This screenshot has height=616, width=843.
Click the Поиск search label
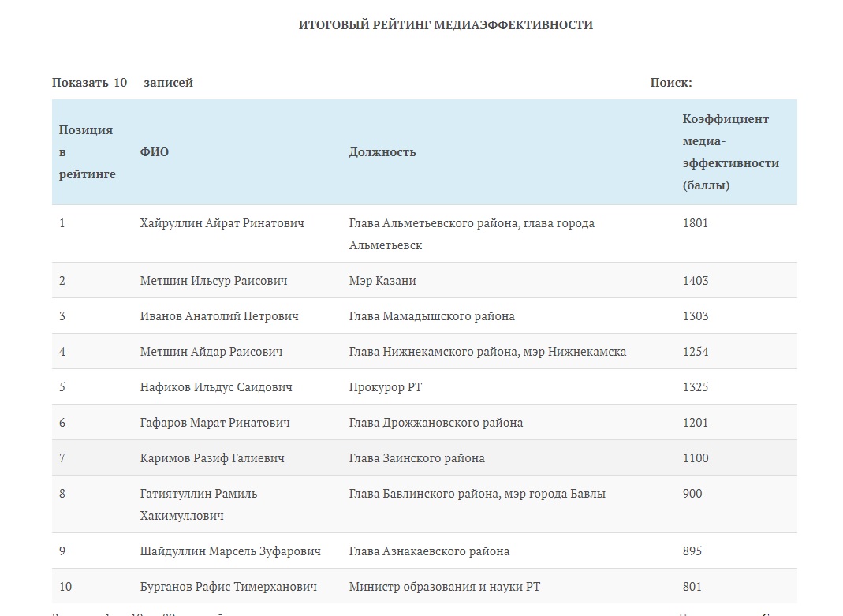pos(671,83)
